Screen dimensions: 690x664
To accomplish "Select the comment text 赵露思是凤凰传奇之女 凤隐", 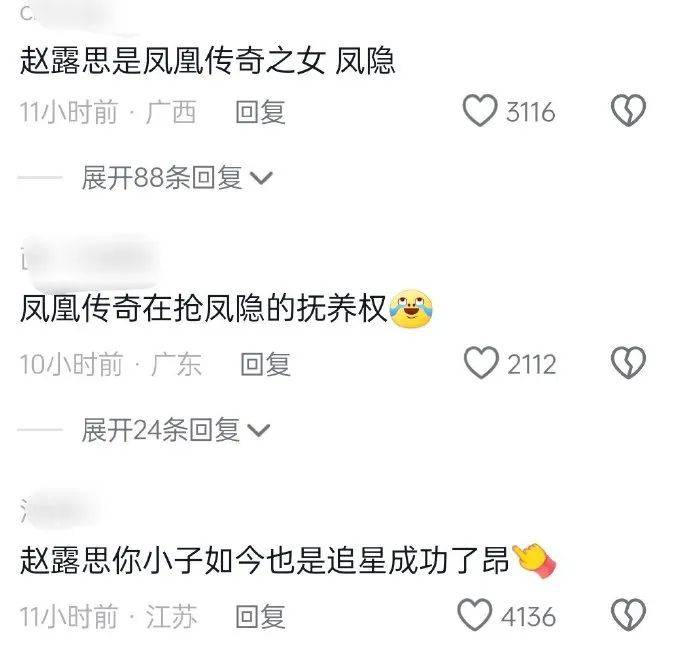I will pyautogui.click(x=207, y=60).
